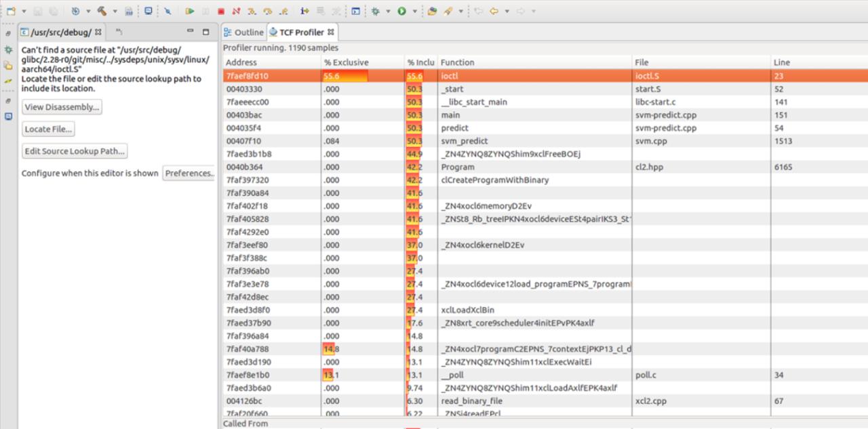This screenshot has height=429, width=868.
Task: Click Edit Source Lookup Path button
Action: [75, 151]
